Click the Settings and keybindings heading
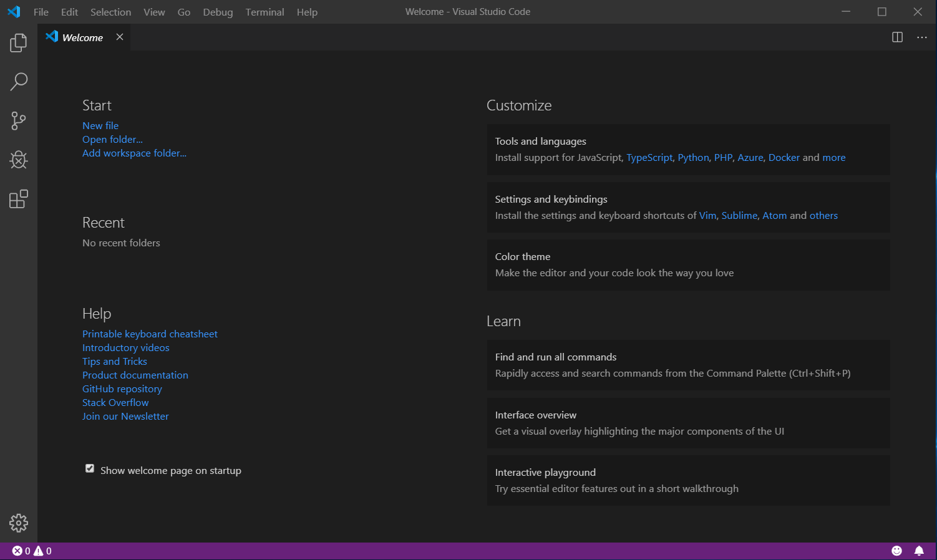The image size is (937, 560). [551, 199]
